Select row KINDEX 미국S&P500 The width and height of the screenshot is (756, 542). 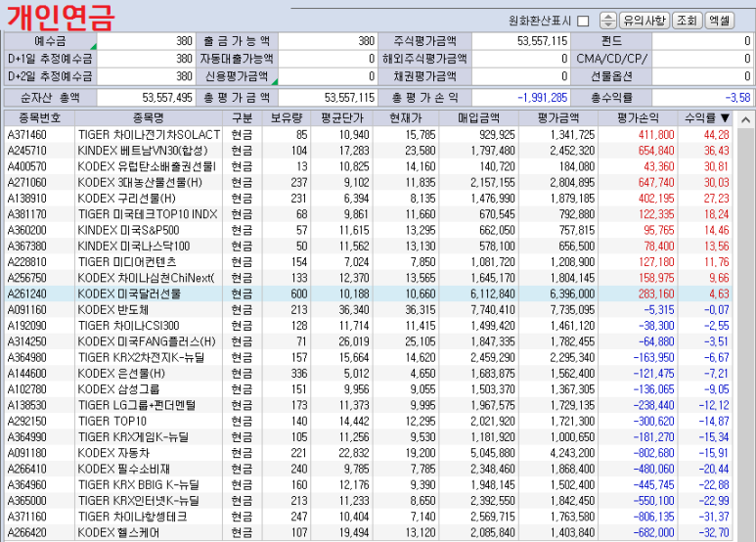click(x=368, y=230)
